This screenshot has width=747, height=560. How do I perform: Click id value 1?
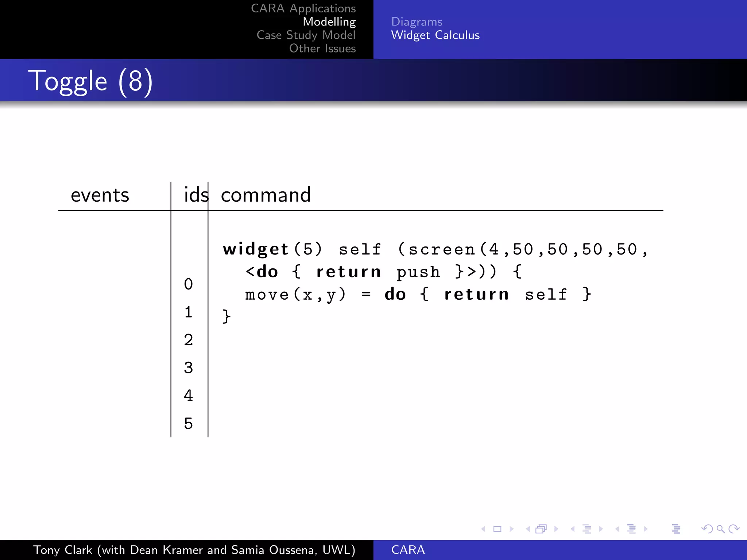(x=188, y=312)
